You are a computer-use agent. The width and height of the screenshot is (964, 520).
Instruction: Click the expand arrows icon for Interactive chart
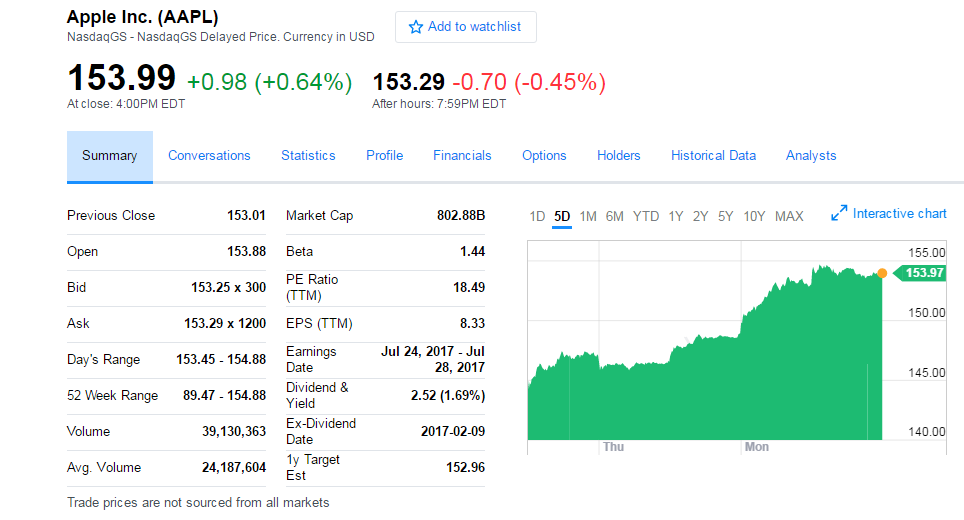tap(839, 213)
